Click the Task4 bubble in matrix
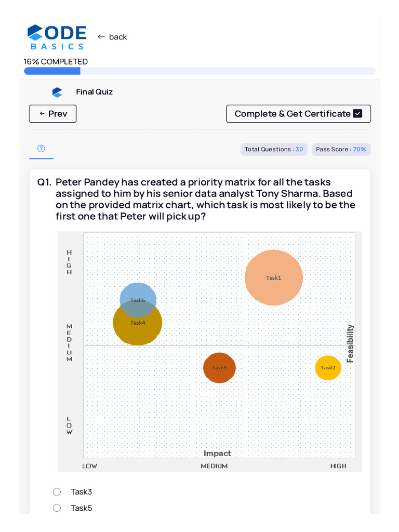This screenshot has height=532, width=399. click(x=138, y=328)
